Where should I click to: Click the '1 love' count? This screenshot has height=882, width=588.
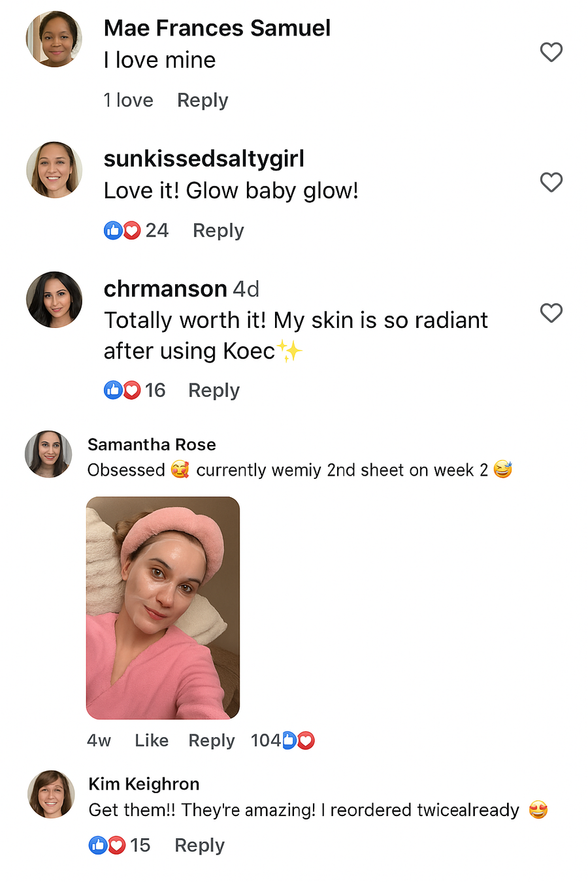tap(128, 101)
